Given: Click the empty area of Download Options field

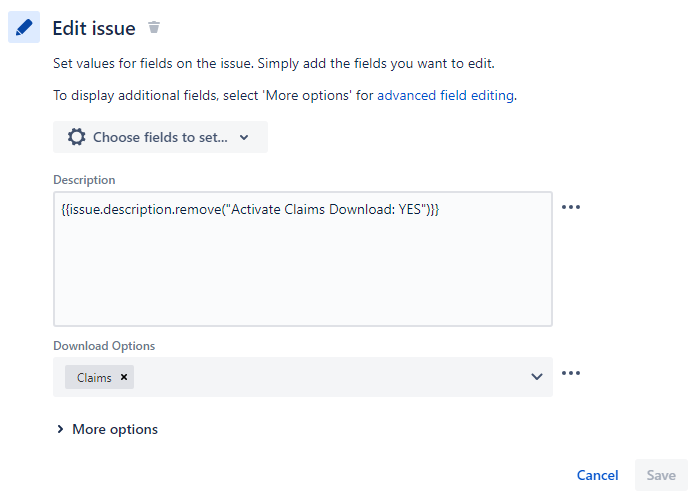Looking at the screenshot, I should (332, 377).
